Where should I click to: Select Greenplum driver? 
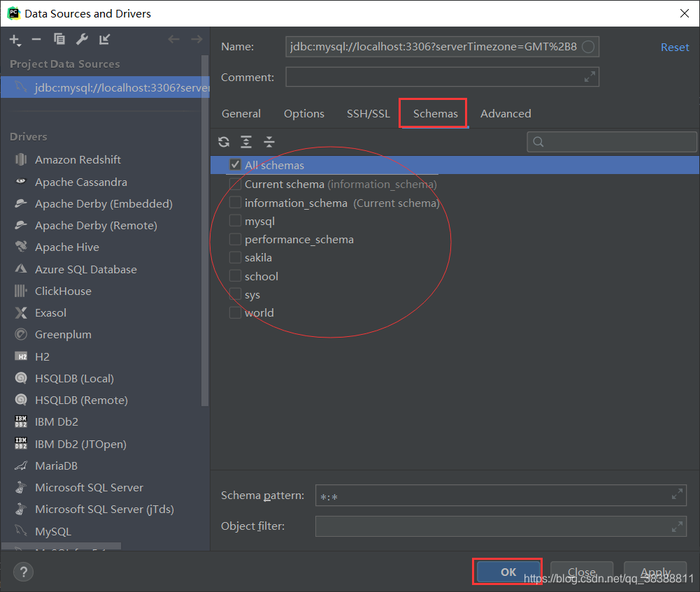pyautogui.click(x=63, y=335)
